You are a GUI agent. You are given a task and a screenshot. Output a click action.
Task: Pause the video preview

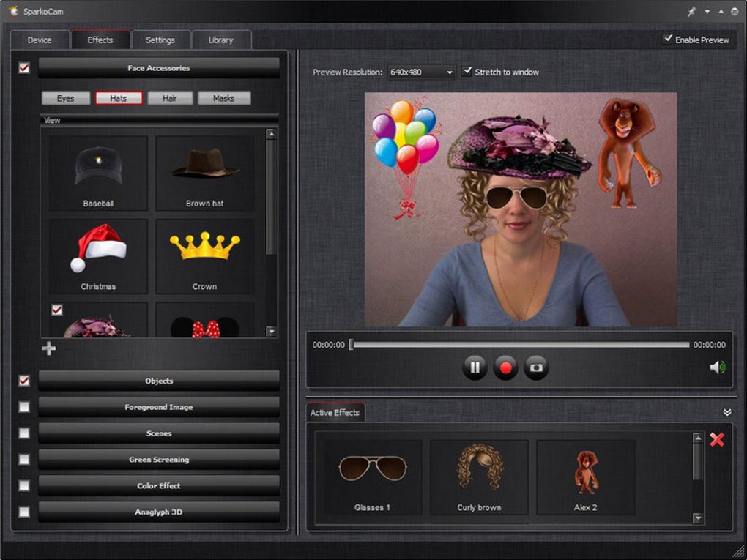pyautogui.click(x=475, y=367)
